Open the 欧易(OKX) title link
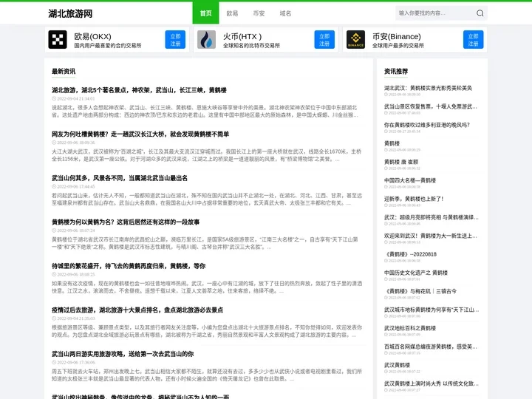 92,36
